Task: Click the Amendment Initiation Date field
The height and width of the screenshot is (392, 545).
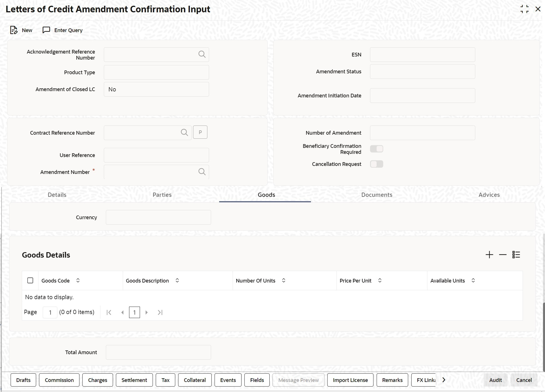Action: tap(423, 95)
